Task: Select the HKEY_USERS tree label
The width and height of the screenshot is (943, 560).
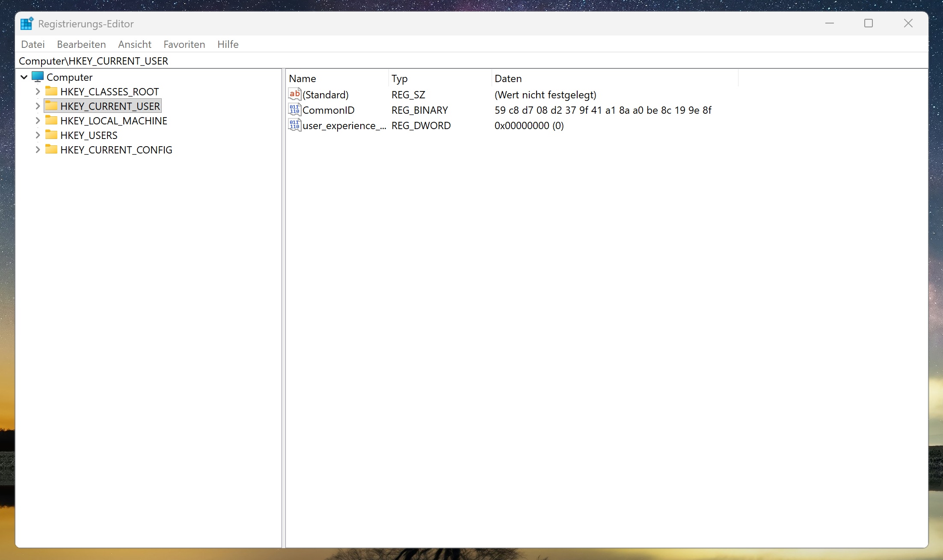Action: pyautogui.click(x=89, y=135)
